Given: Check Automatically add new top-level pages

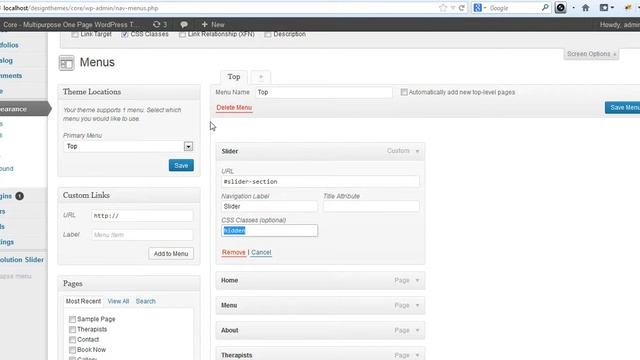Looking at the screenshot, I should pyautogui.click(x=404, y=92).
